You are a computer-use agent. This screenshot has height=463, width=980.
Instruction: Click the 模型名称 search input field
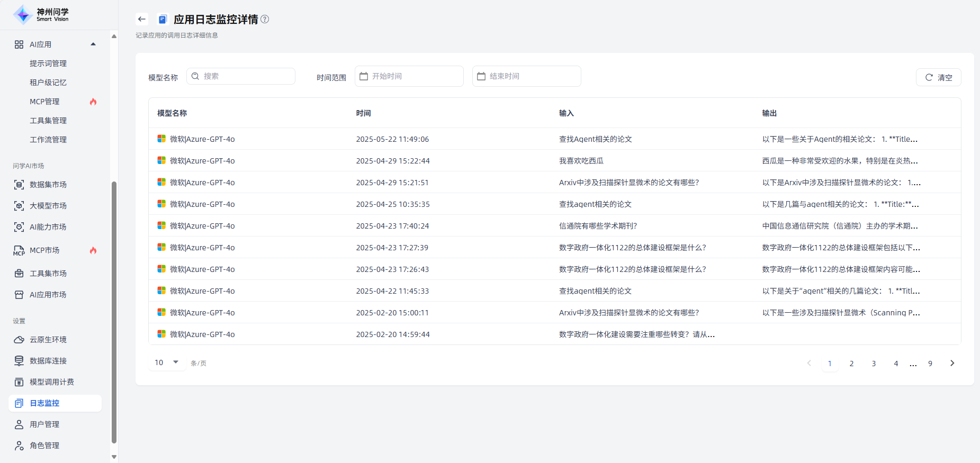click(x=247, y=76)
